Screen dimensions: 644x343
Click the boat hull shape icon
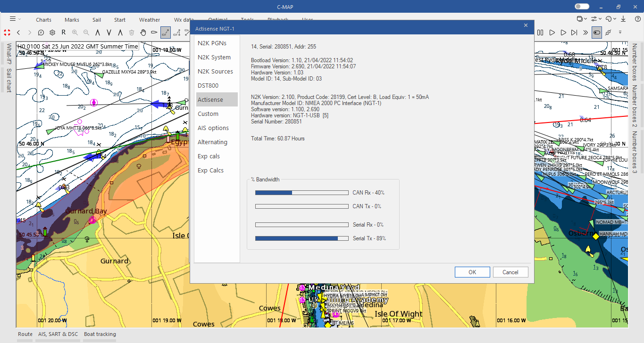click(x=154, y=33)
